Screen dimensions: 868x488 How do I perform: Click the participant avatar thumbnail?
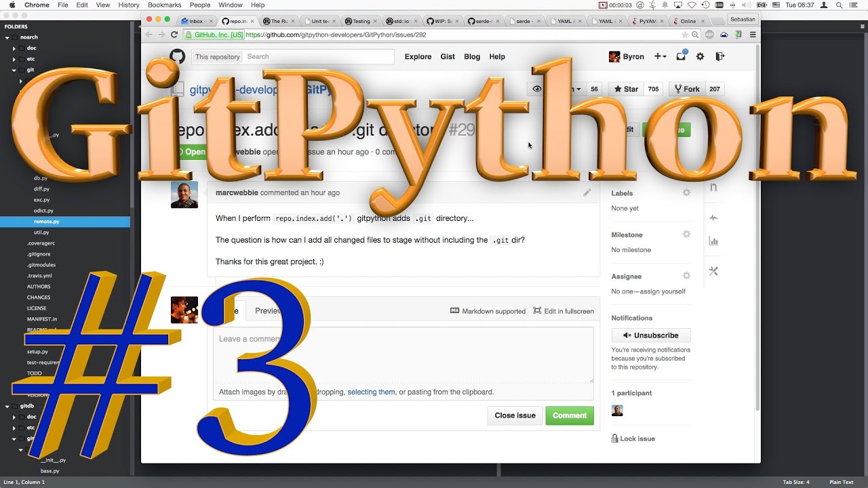pyautogui.click(x=617, y=410)
